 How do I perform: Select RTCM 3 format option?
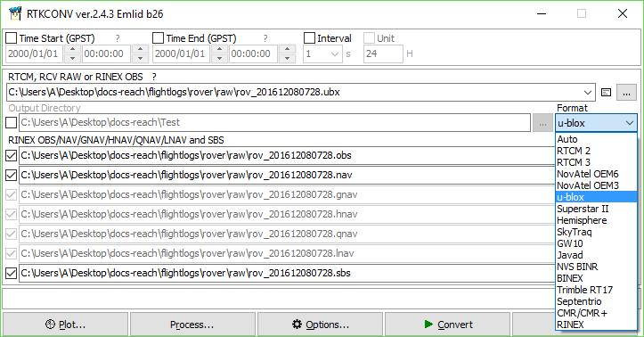click(x=596, y=162)
